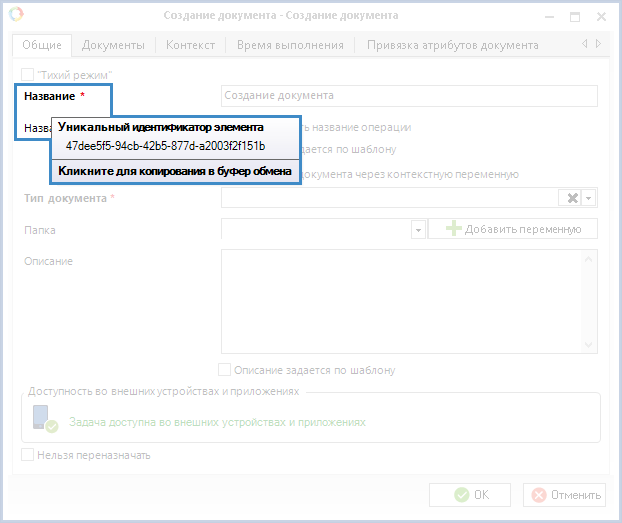Click the mobile device availability icon
This screenshot has width=622, height=523.
[x=45, y=419]
